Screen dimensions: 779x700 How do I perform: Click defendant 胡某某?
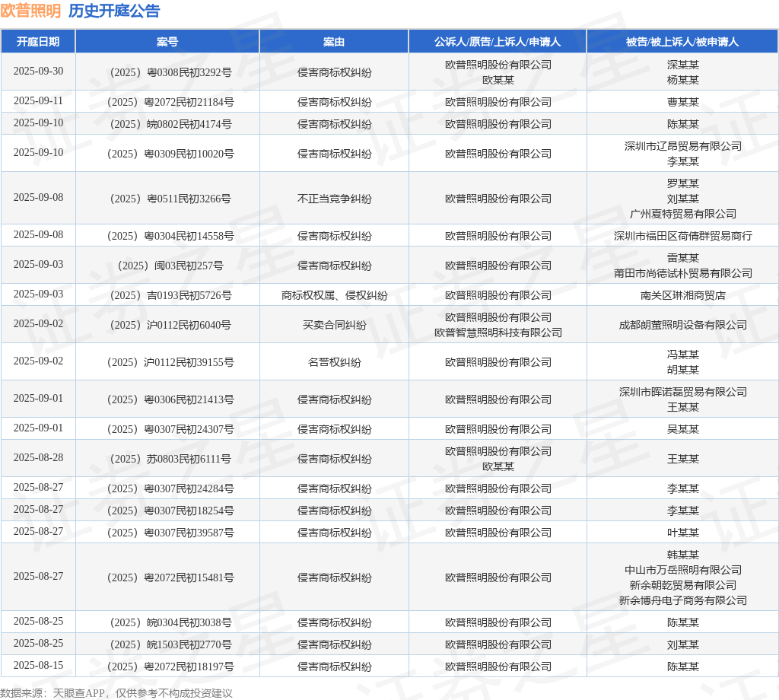pos(682,370)
